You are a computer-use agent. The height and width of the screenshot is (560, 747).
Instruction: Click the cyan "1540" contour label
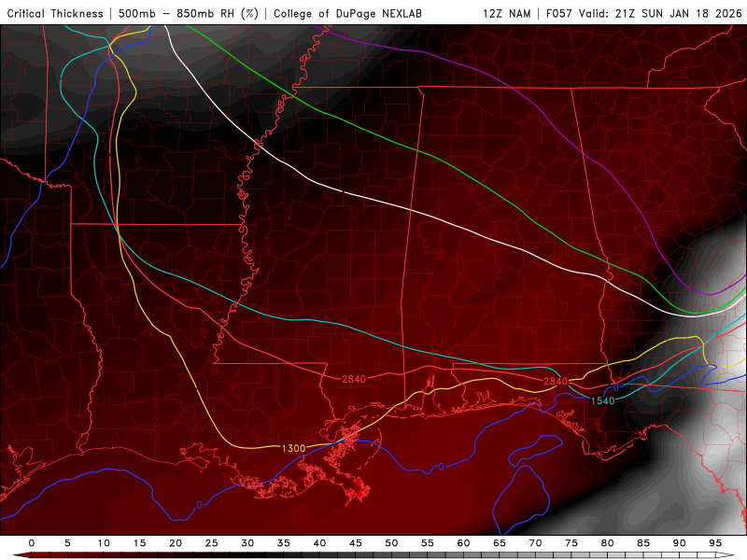602,401
